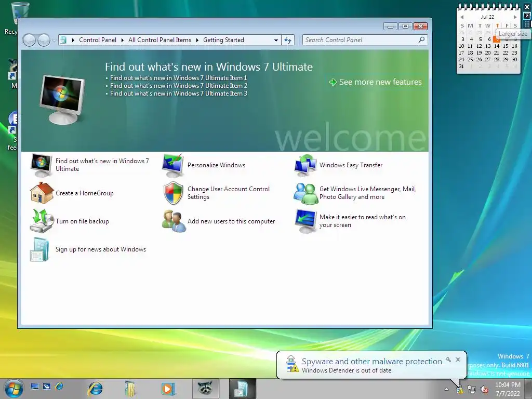
Task: Open the Personalize Windows monitor icon
Action: [174, 165]
